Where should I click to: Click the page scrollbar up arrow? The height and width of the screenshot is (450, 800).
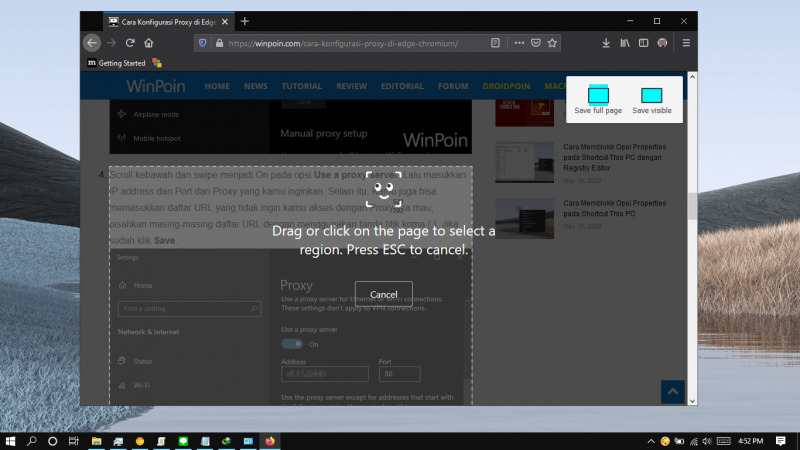(692, 77)
